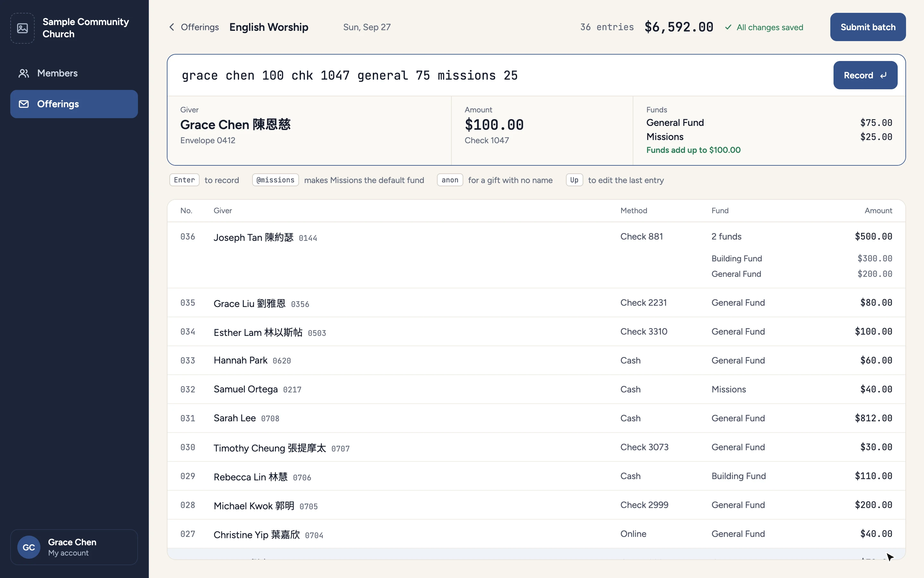Click the checkmark beside All changes saved
The height and width of the screenshot is (578, 924).
click(x=729, y=27)
